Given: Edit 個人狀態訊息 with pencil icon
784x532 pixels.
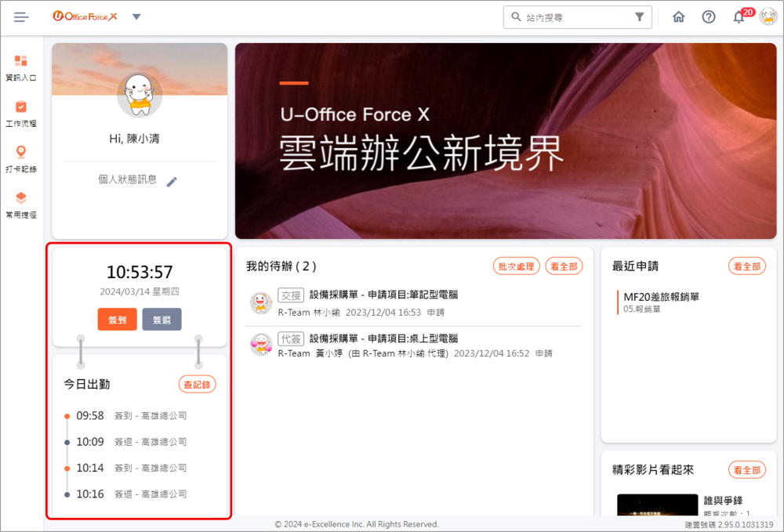Looking at the screenshot, I should 172,181.
